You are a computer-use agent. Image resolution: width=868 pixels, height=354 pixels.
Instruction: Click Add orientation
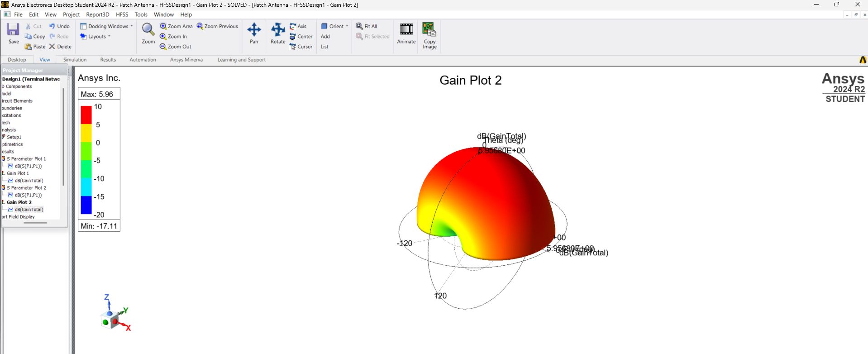(x=325, y=37)
